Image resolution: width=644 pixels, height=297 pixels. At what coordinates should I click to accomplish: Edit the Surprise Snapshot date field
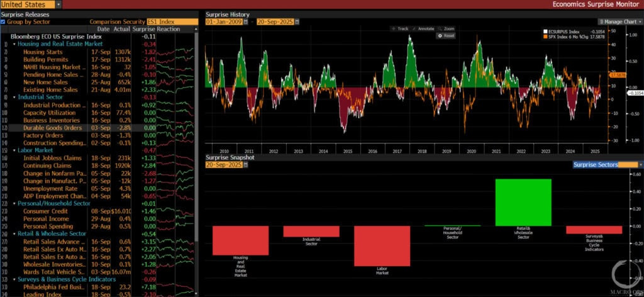click(224, 165)
